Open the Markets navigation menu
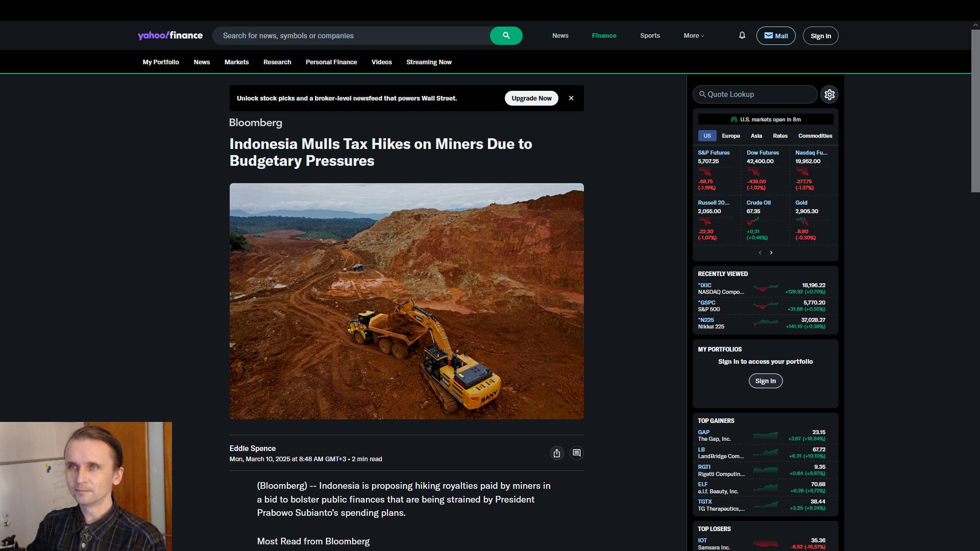Screen dimensions: 980x551 tap(236, 62)
